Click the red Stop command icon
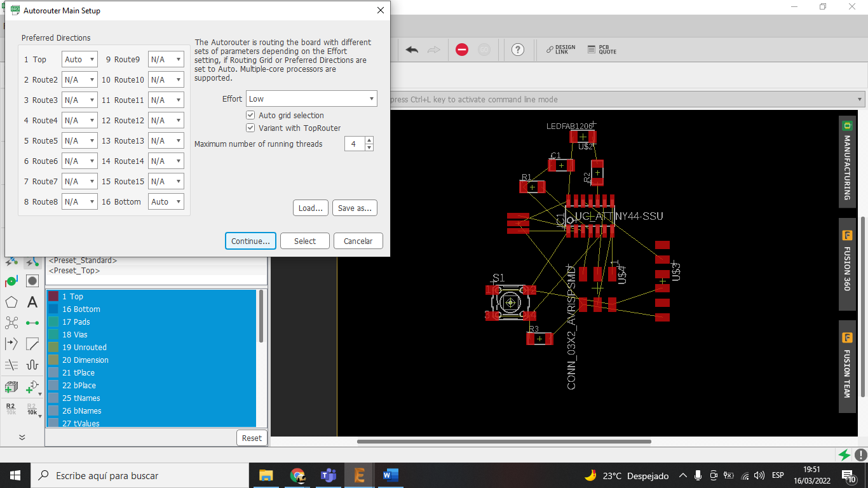 click(x=462, y=50)
